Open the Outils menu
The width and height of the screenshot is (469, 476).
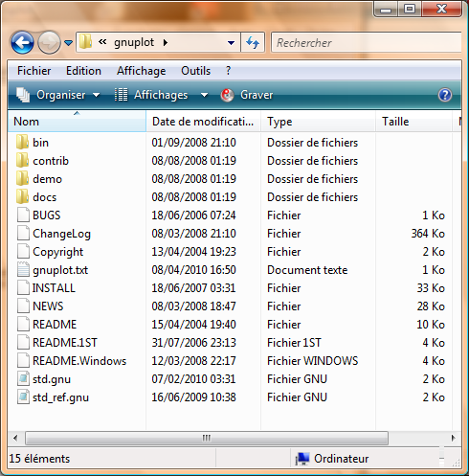coord(195,71)
